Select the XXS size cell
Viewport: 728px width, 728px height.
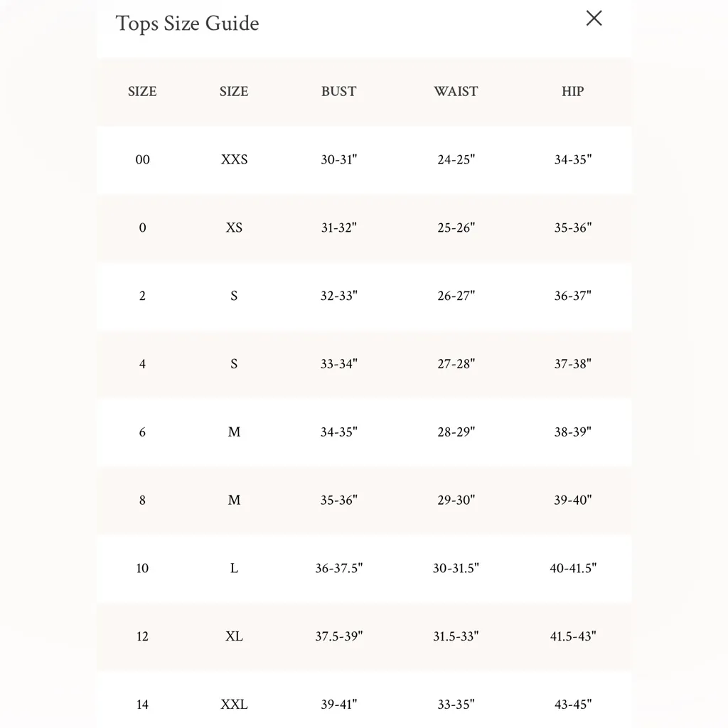234,159
